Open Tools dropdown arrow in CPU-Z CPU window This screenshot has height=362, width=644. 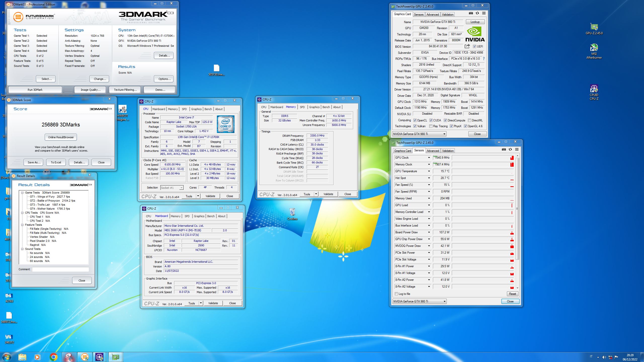pos(198,196)
